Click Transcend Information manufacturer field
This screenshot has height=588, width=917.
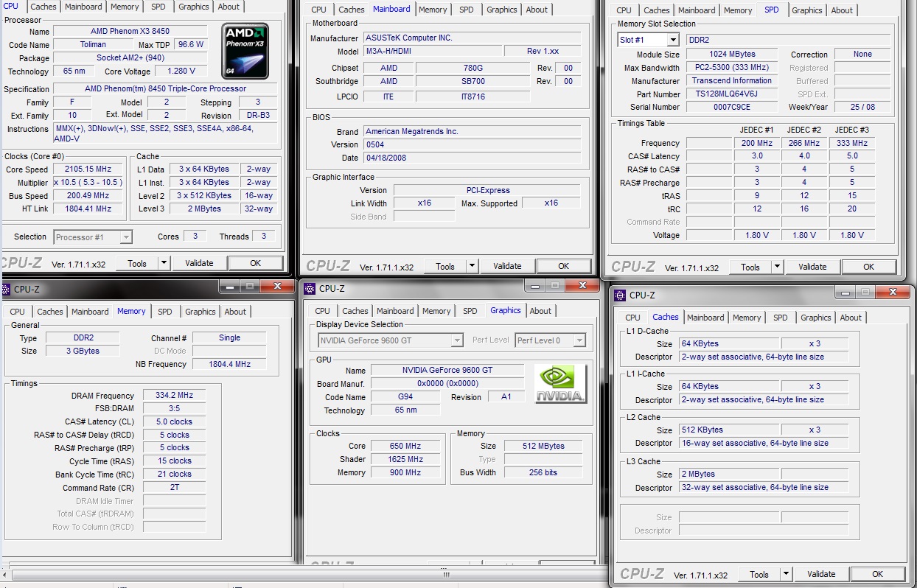(732, 81)
